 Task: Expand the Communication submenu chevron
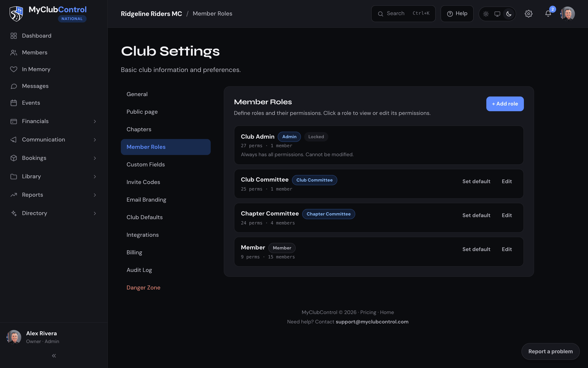[95, 140]
